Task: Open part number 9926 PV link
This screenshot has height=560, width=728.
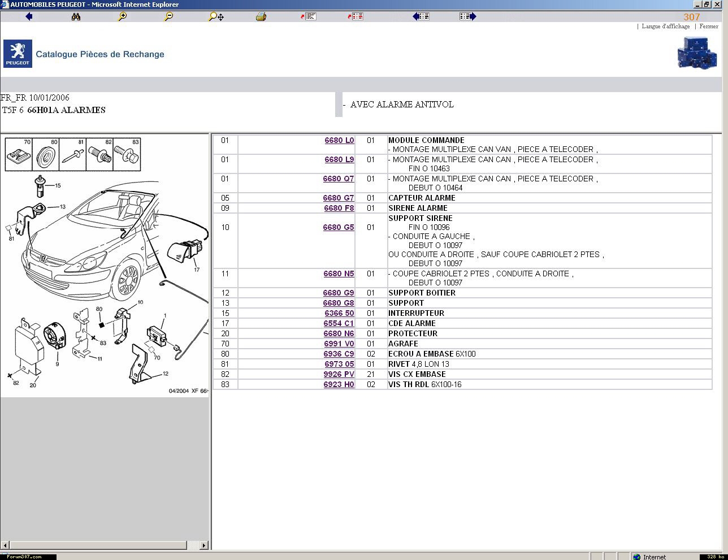Action: point(339,374)
